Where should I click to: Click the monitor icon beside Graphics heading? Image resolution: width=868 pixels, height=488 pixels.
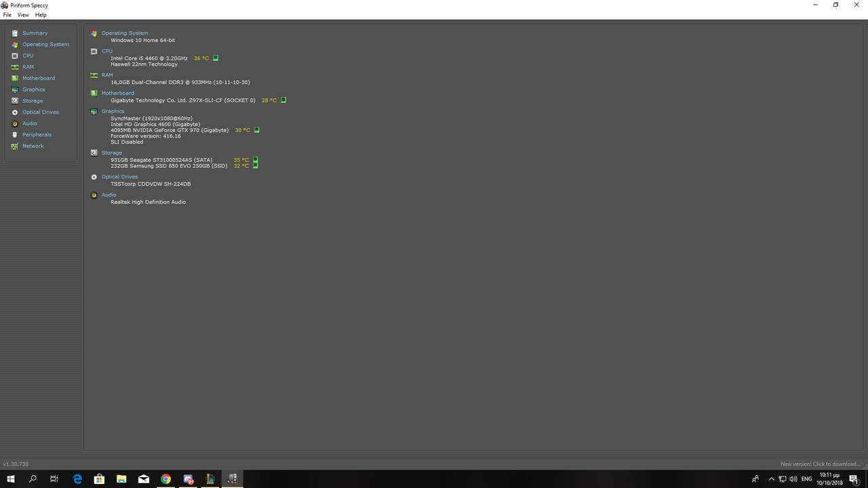click(94, 111)
